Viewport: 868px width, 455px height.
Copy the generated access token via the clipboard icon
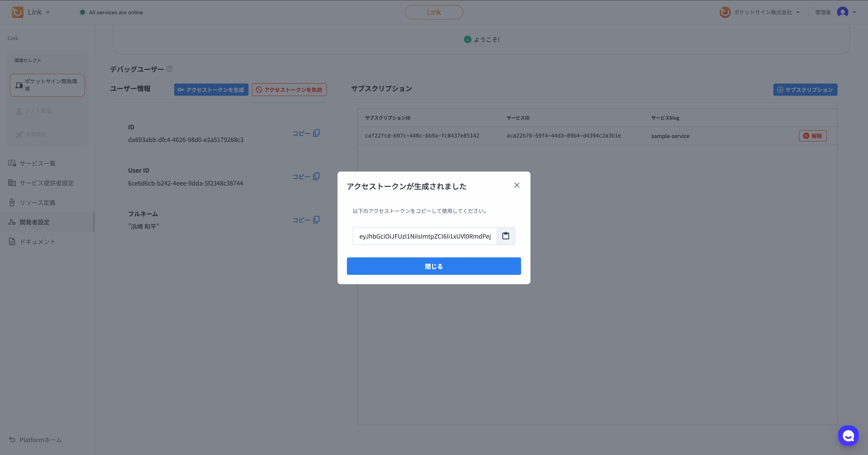pos(505,236)
